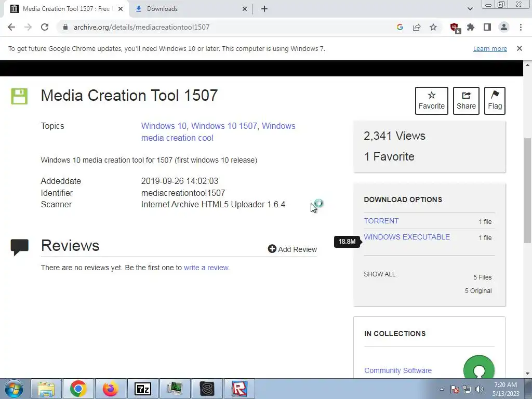
Task: Close the Downloads tab
Action: [245, 9]
